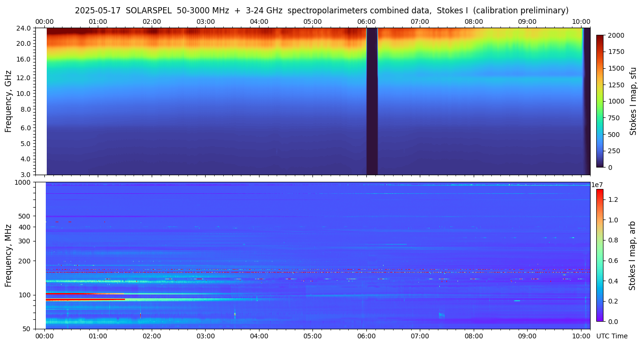Click the 03:00 tick label on bottom axis

point(205,336)
